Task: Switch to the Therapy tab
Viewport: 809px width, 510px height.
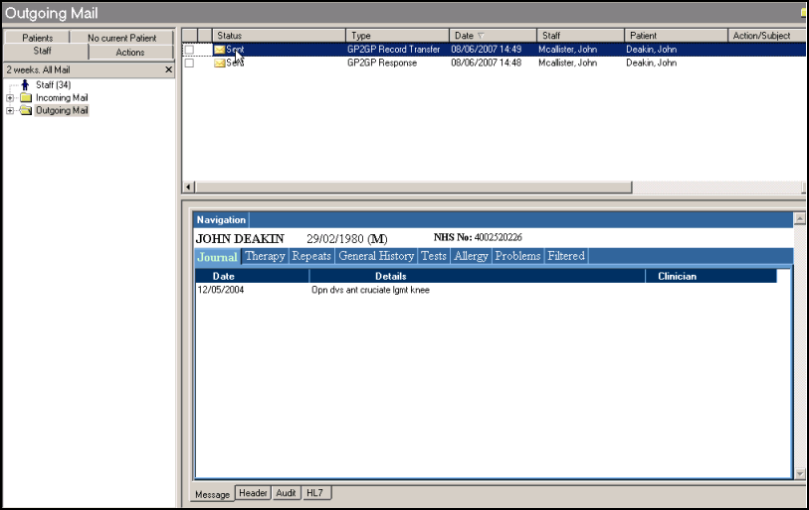Action: pyautogui.click(x=265, y=256)
